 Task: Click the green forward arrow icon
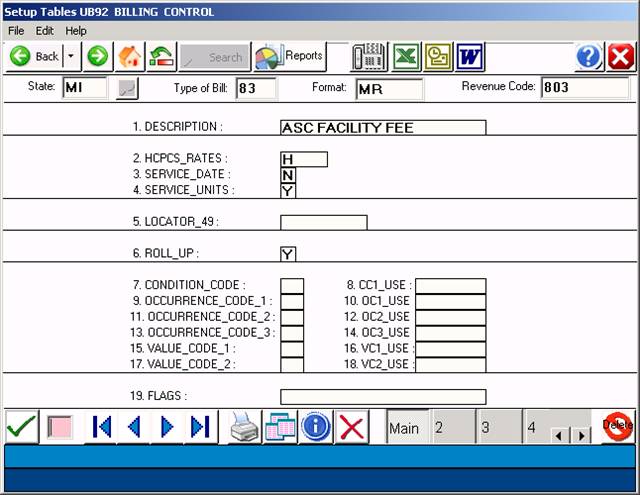click(97, 57)
